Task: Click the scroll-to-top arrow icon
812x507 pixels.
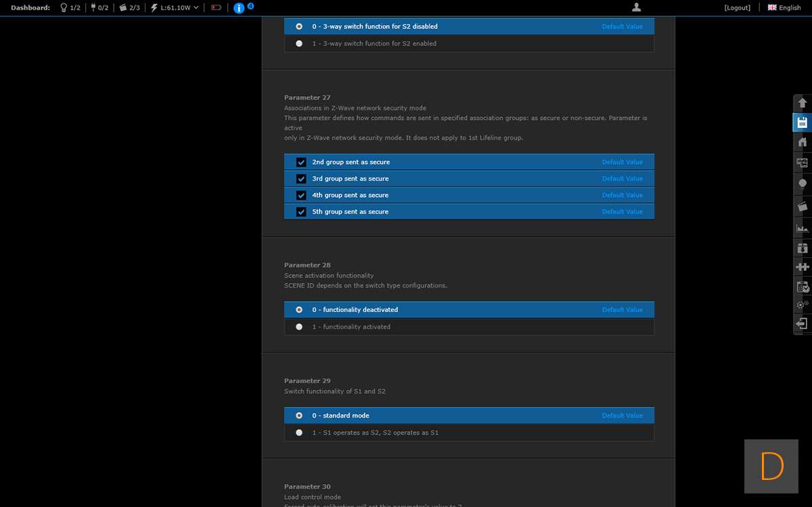Action: [803, 103]
